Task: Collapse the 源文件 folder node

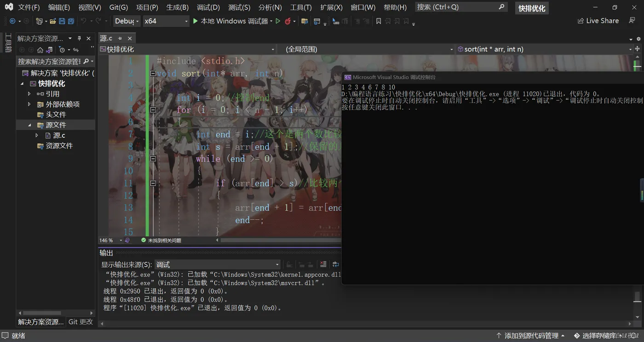Action: (29, 125)
